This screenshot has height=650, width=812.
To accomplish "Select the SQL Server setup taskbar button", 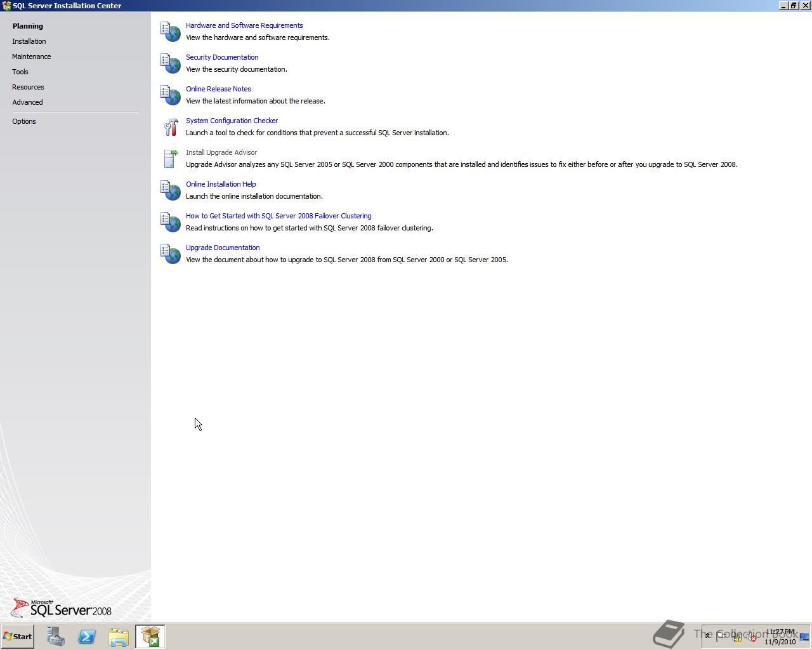I will pyautogui.click(x=150, y=637).
